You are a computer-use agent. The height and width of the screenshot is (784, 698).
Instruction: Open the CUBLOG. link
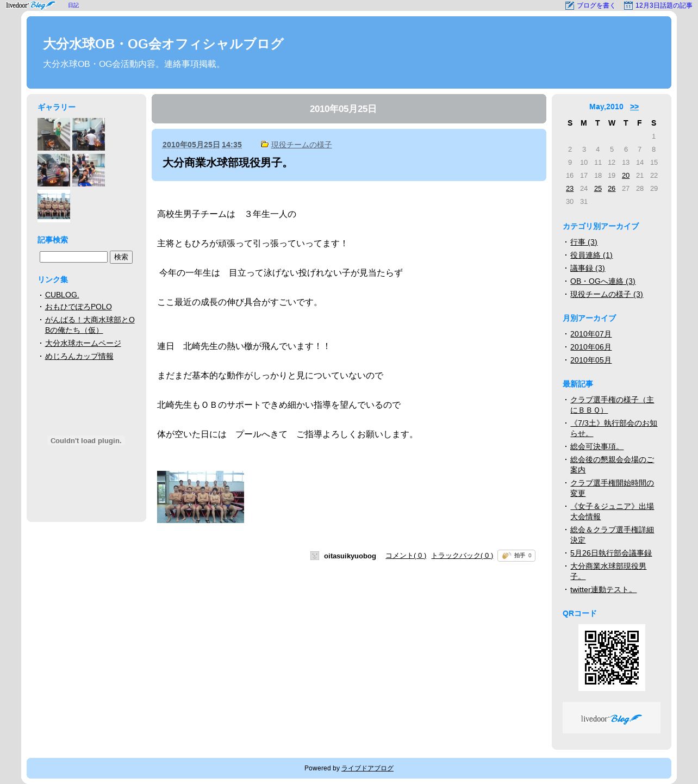[x=62, y=294]
